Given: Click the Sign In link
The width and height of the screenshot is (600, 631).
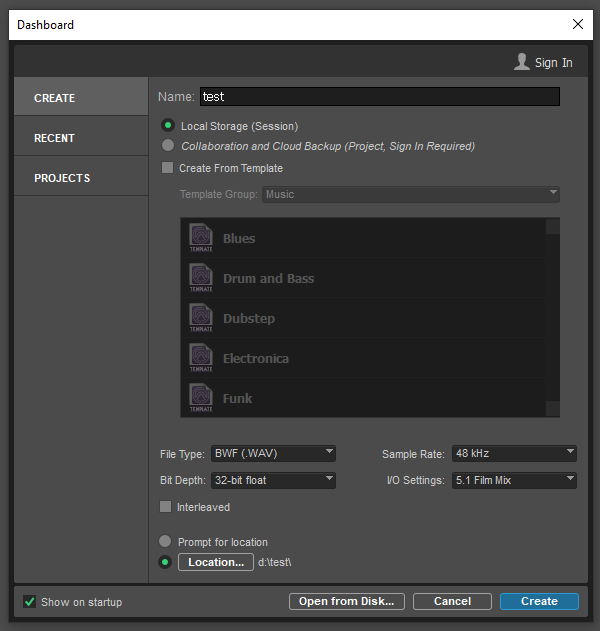Looking at the screenshot, I should [553, 63].
